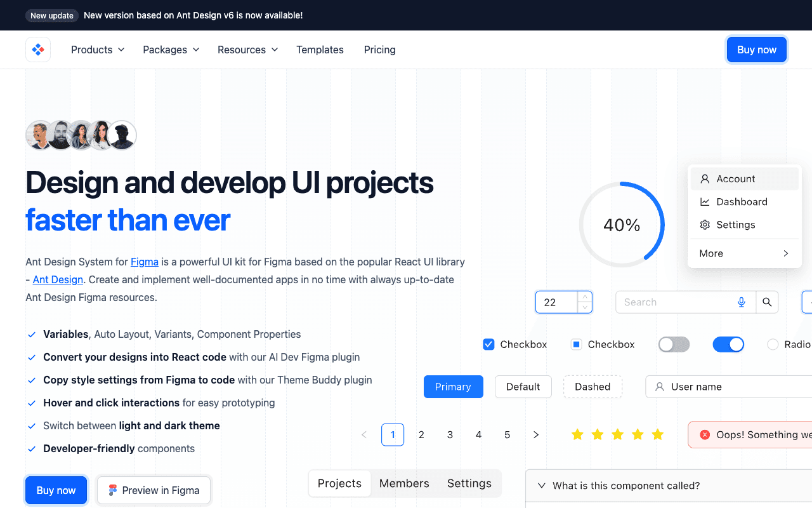Go to page 2 in pagination

pos(421,435)
